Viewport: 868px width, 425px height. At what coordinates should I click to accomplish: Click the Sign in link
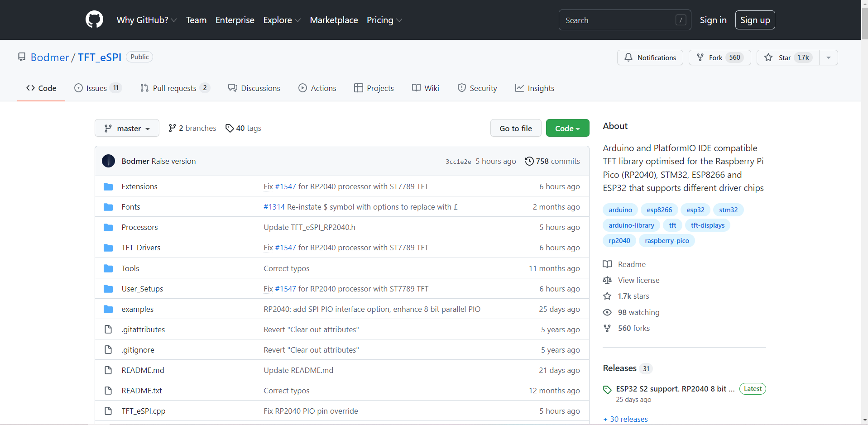(713, 20)
